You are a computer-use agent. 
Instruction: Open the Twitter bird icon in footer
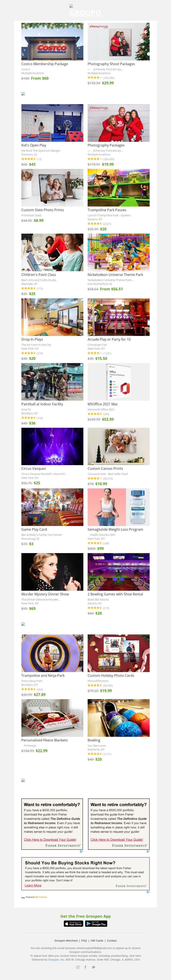tap(93, 967)
